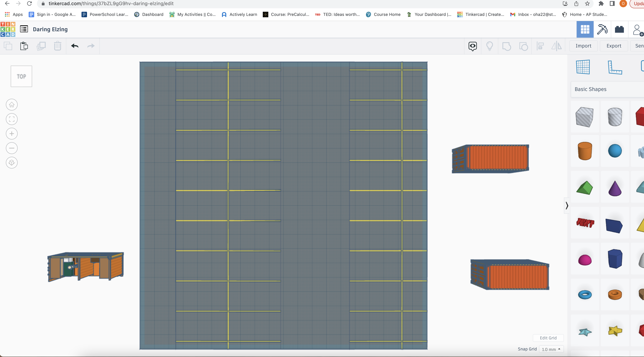Click the align objects icon
This screenshot has width=644, height=357.
[541, 46]
